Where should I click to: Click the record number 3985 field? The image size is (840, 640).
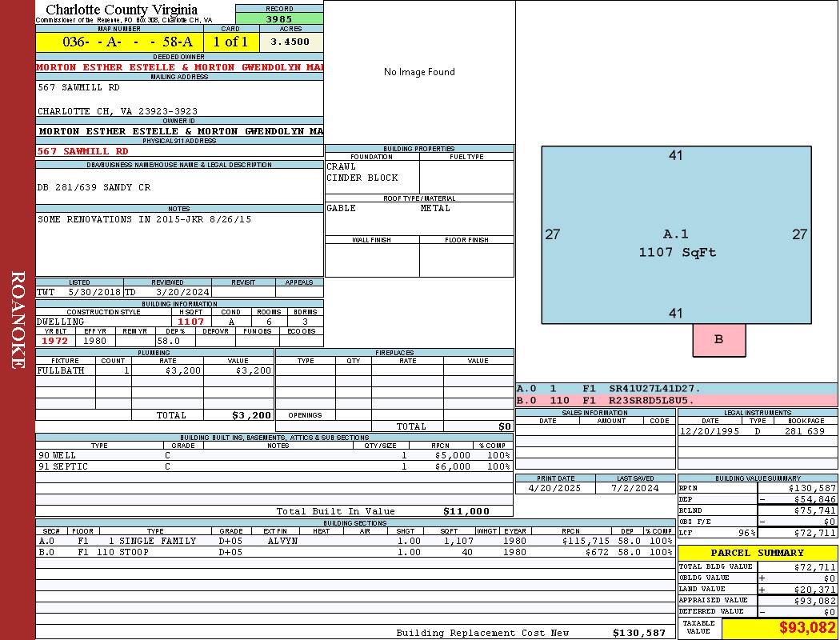(279, 18)
